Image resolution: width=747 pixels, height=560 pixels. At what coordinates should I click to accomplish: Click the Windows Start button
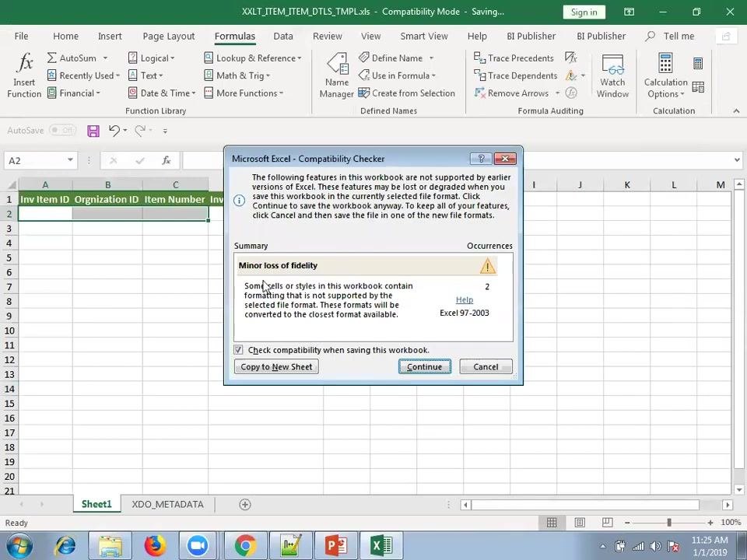[x=19, y=546]
